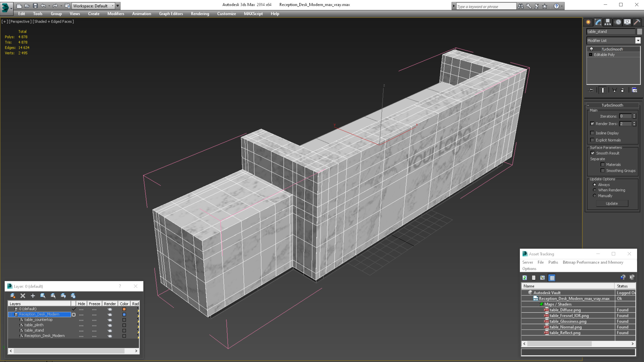Select the Asset Tracking Server tab
The image size is (644, 362).
(x=528, y=262)
